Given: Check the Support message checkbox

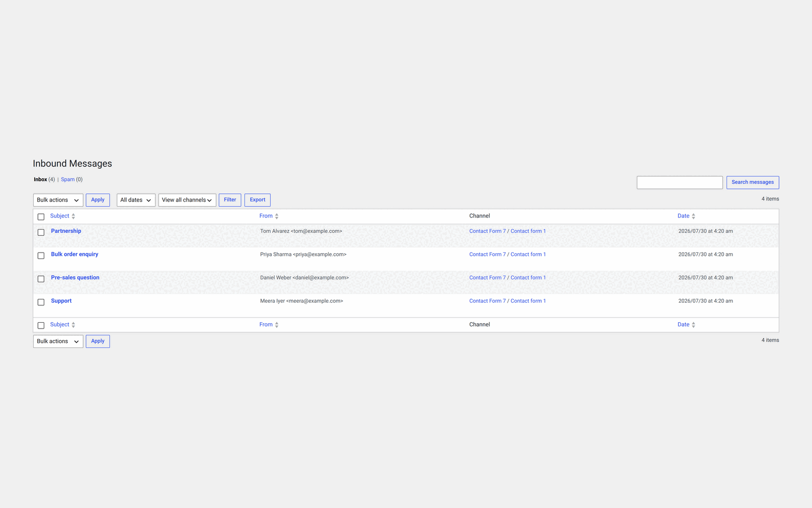Looking at the screenshot, I should [x=41, y=302].
